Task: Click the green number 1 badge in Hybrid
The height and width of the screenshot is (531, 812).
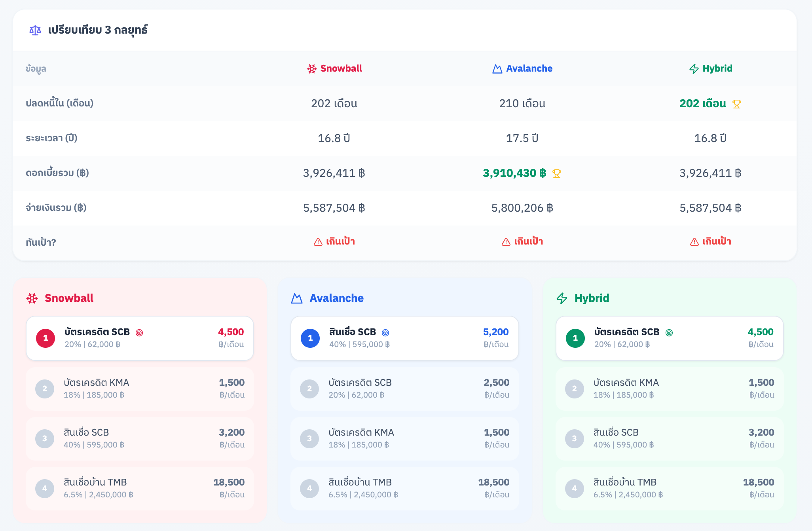Action: click(575, 338)
